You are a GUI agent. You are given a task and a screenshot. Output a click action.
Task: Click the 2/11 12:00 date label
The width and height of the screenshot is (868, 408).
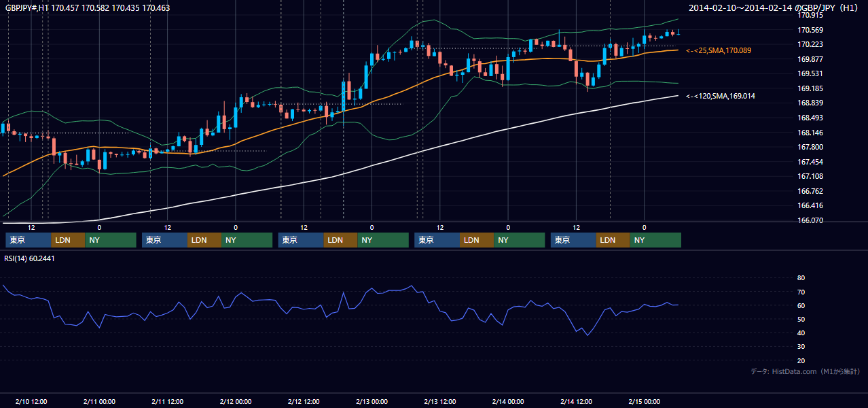168,401
